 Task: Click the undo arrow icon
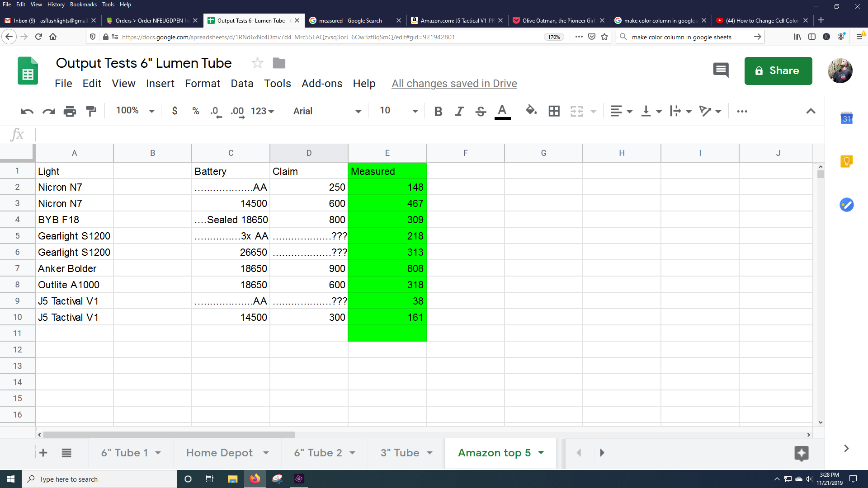(x=27, y=111)
